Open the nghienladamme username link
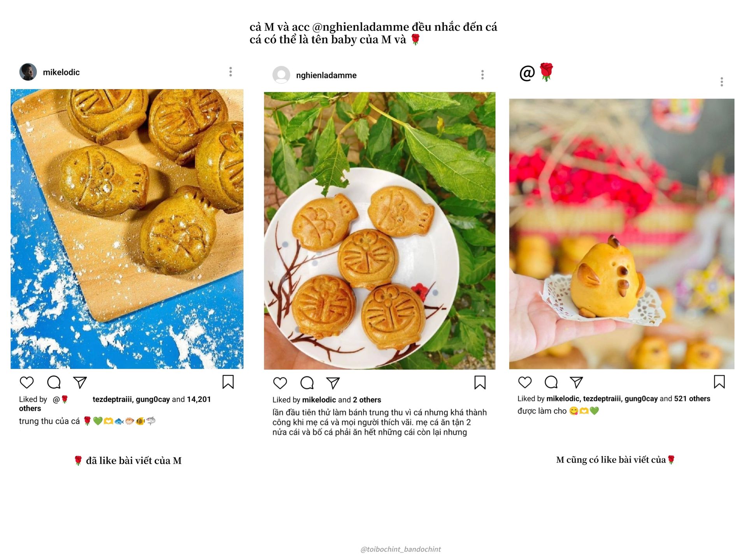The image size is (747, 560). (326, 75)
